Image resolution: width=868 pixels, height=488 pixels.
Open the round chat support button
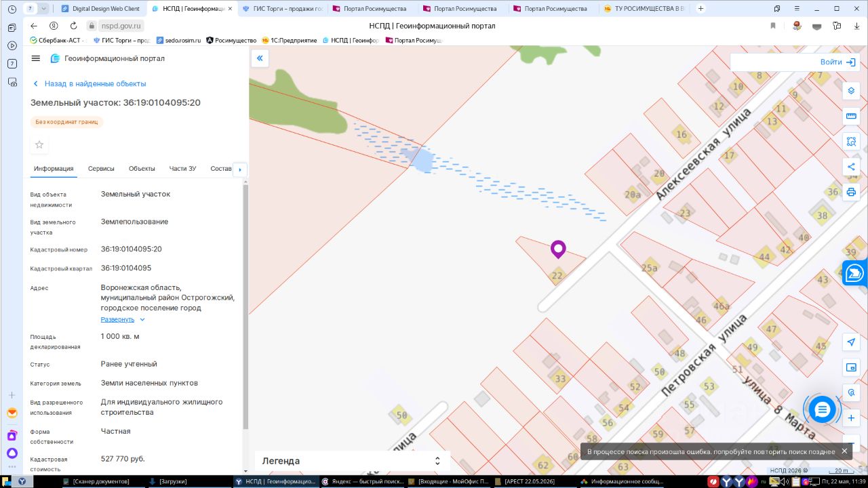(822, 409)
